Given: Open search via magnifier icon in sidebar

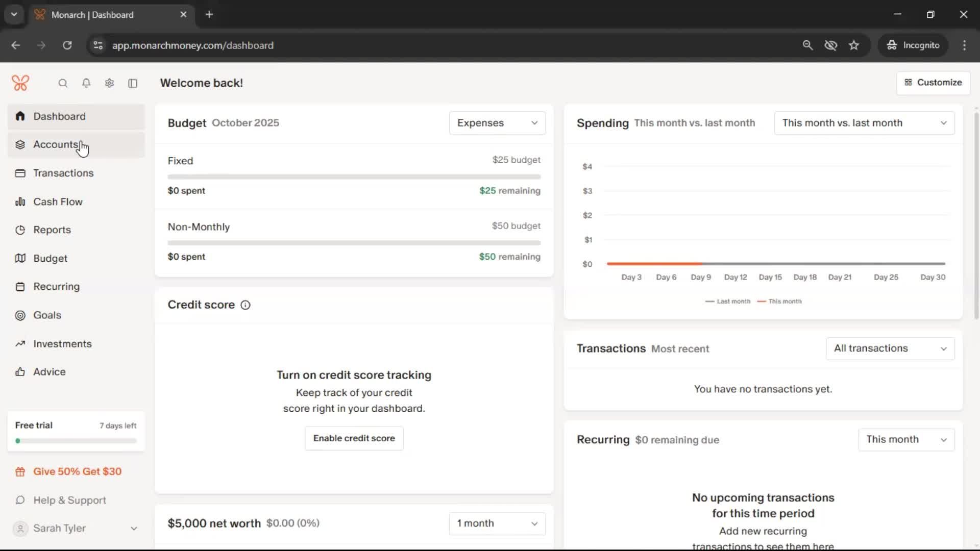Looking at the screenshot, I should pos(63,83).
